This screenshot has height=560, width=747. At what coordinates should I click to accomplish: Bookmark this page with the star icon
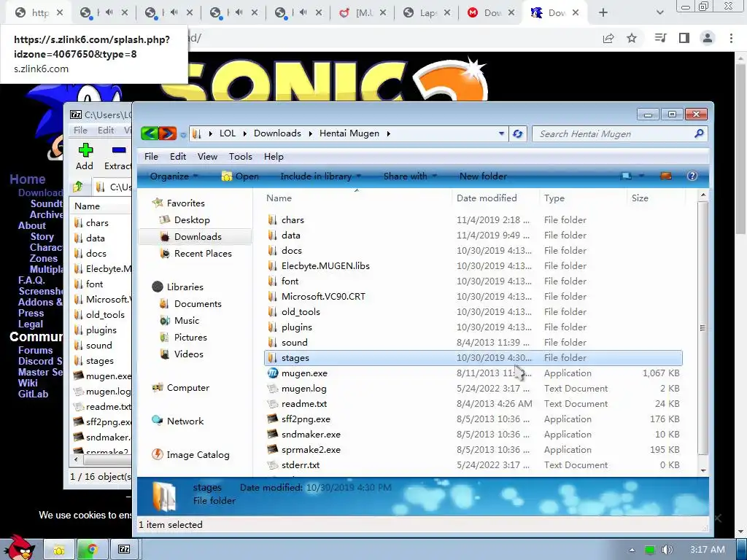coord(632,38)
